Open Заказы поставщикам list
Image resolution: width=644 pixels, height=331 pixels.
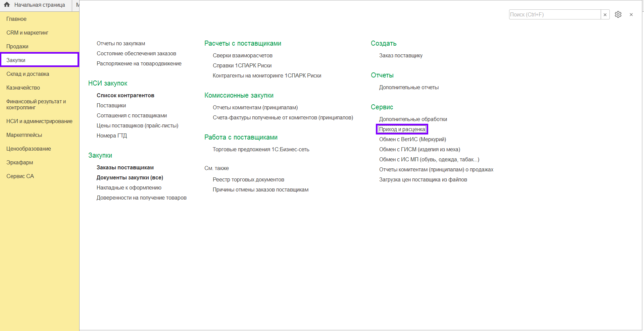pos(125,168)
